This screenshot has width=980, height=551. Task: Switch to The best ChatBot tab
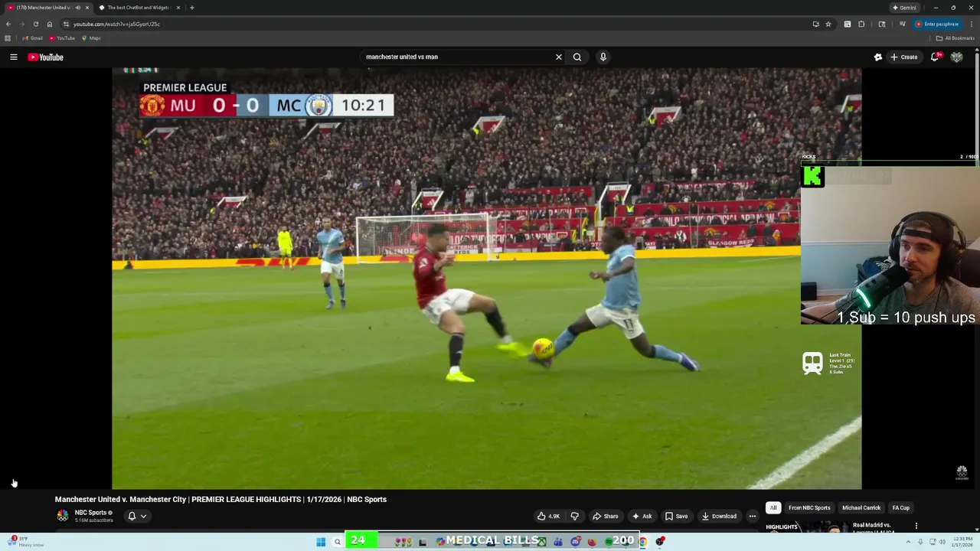point(139,8)
